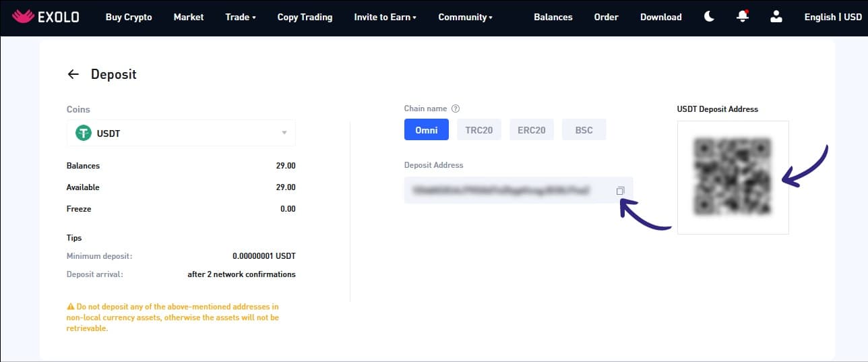This screenshot has width=868, height=362.
Task: Click the 'Deposit arrival:' label
Action: pos(95,274)
